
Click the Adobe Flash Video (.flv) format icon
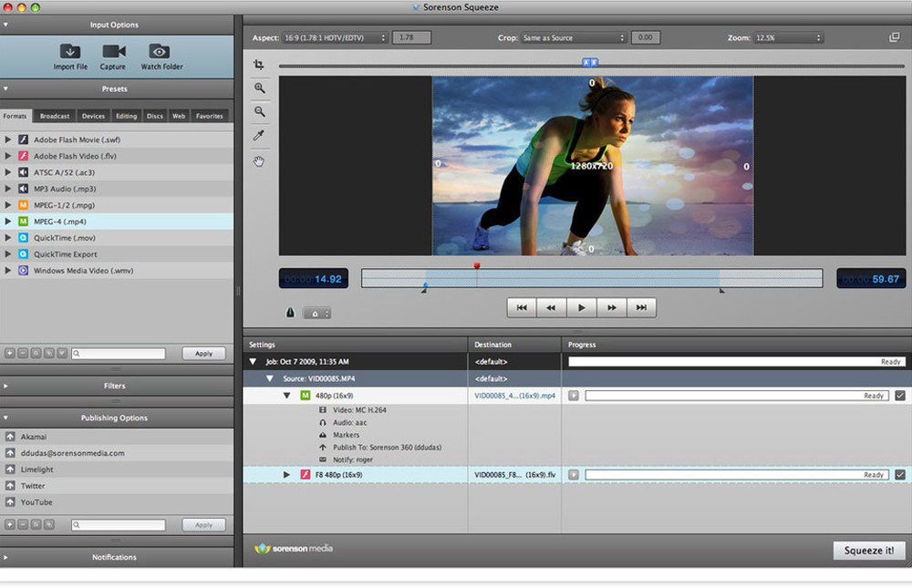(x=24, y=156)
